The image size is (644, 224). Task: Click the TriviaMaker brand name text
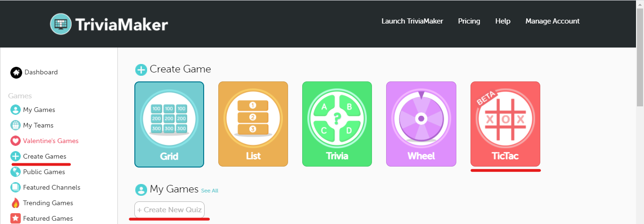pos(121,24)
